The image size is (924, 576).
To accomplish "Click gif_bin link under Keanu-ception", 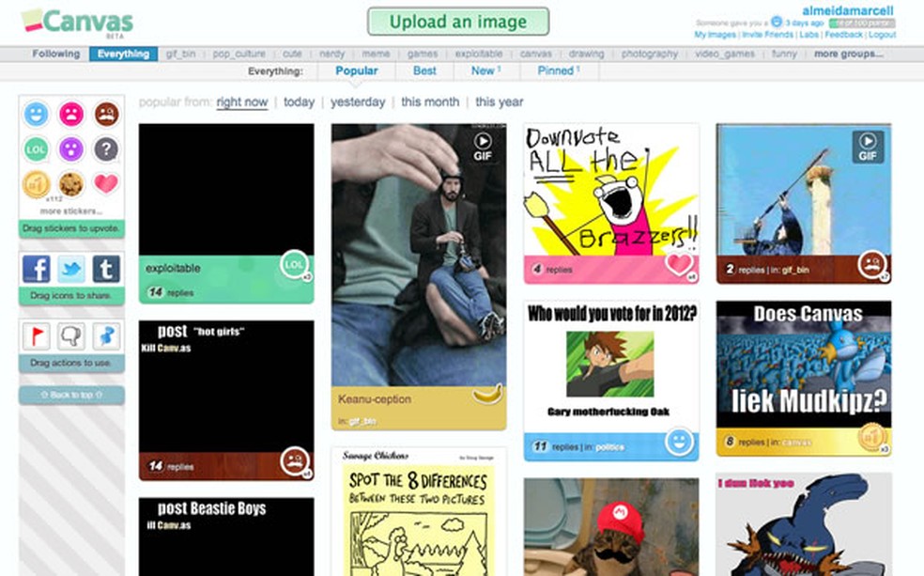I will pos(362,422).
